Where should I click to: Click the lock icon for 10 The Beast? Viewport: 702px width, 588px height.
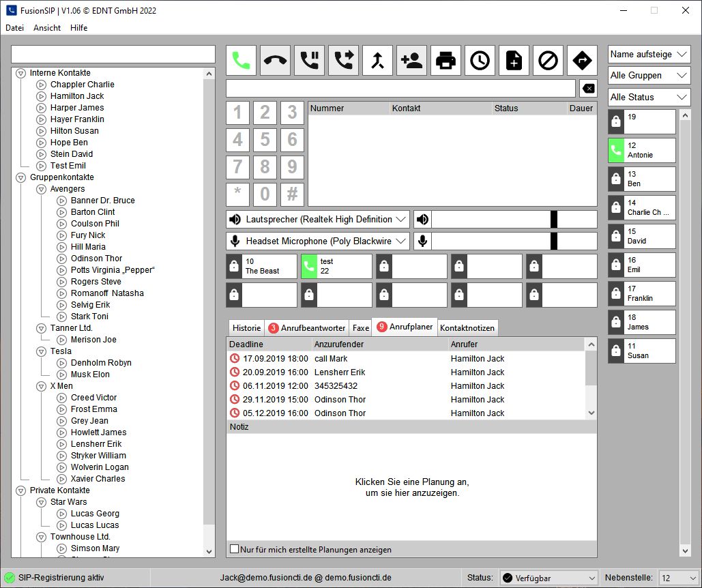point(234,266)
